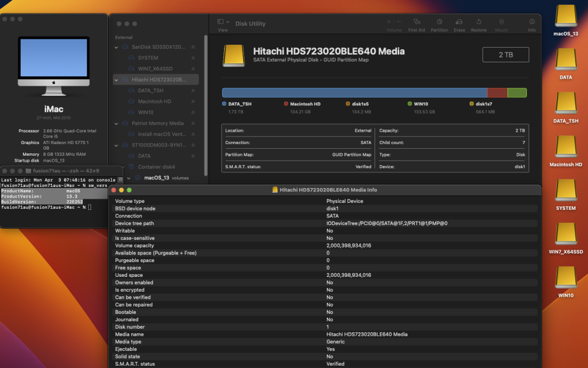Select Container disk4 in the sidebar
The width and height of the screenshot is (588, 368).
pyautogui.click(x=156, y=167)
